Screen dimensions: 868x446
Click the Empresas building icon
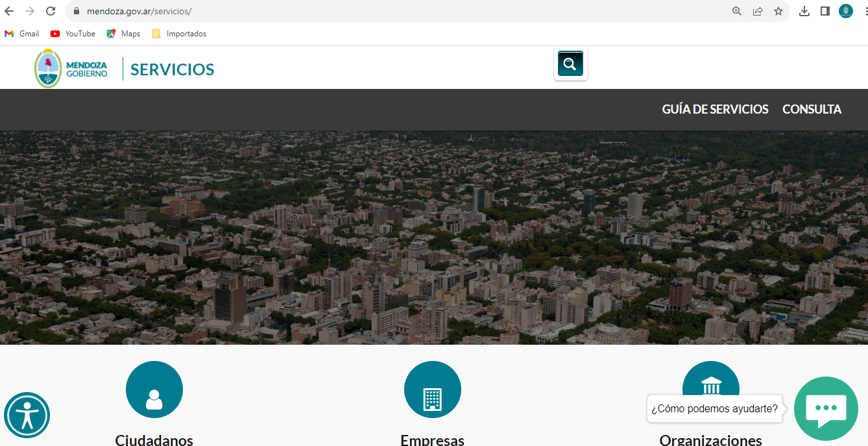(x=433, y=390)
